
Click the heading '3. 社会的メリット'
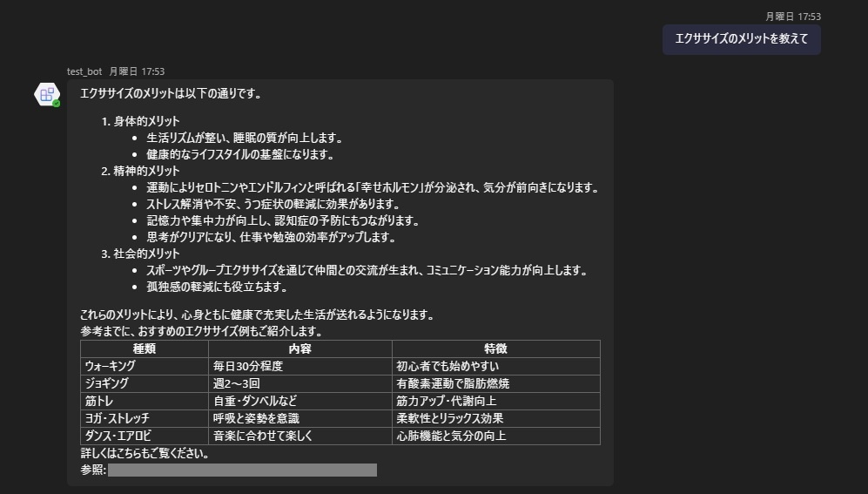coord(141,254)
